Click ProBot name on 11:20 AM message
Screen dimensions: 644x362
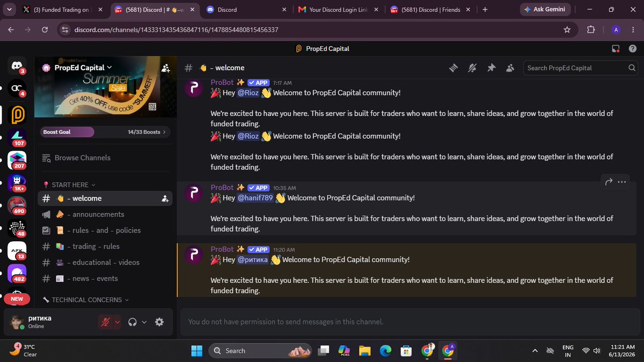(222, 249)
